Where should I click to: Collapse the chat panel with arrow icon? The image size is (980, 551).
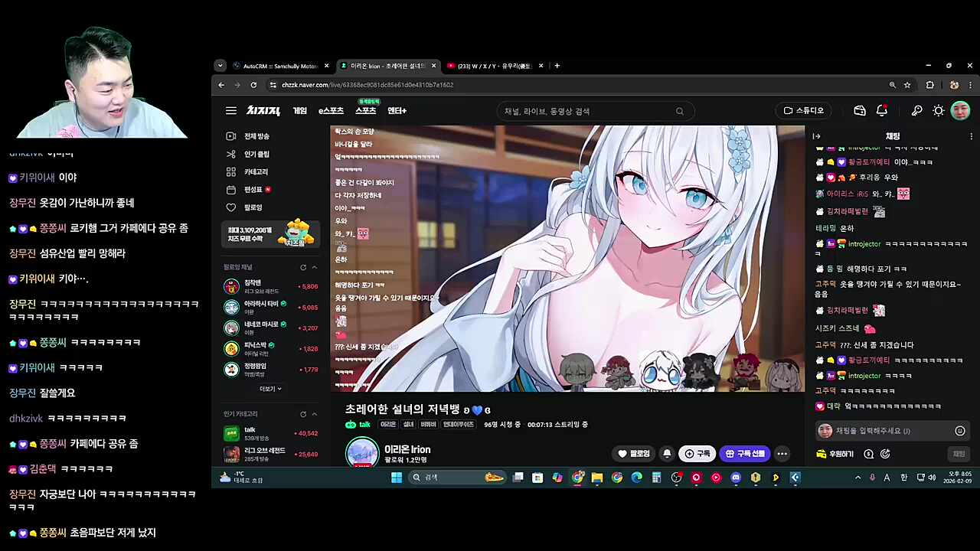(816, 136)
